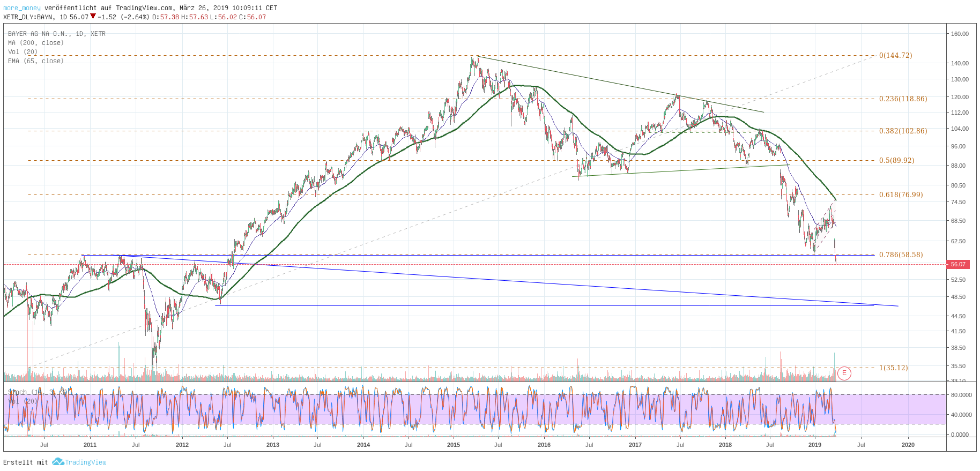Click the 0.0000 stochastic axis label
Screen dimensions: 980x471
coord(960,435)
